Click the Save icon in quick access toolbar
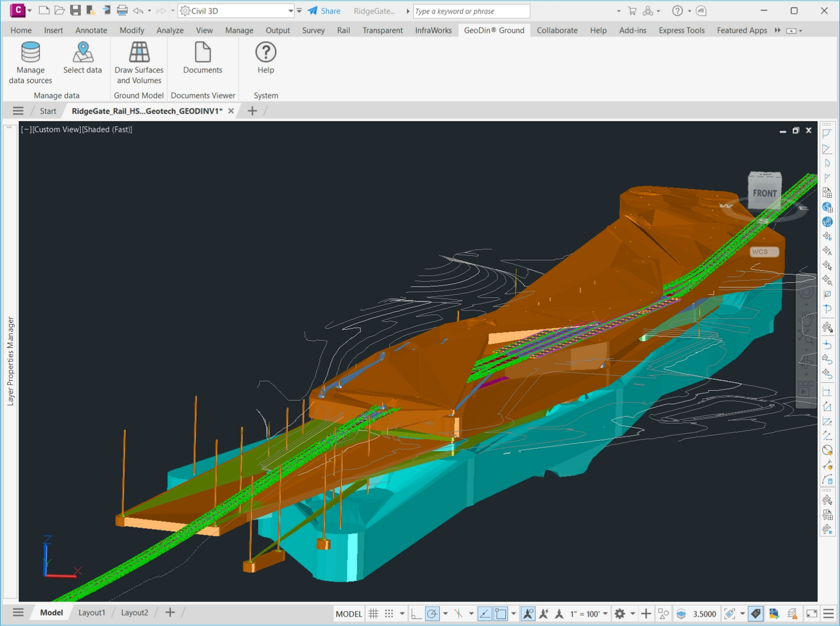The image size is (840, 626). 75,11
